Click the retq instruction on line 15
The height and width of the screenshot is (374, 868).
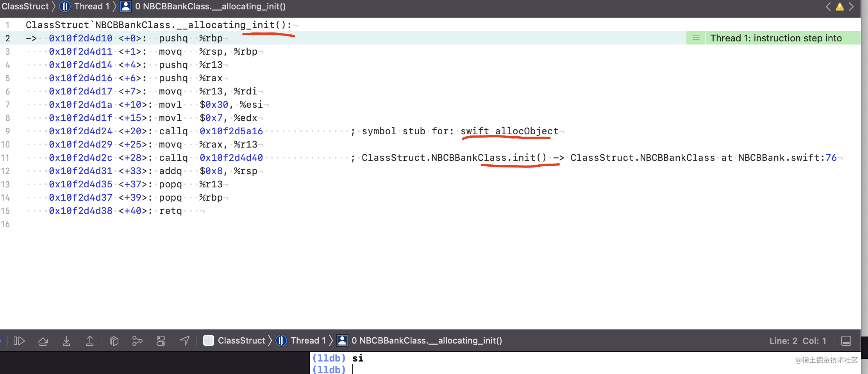(170, 211)
